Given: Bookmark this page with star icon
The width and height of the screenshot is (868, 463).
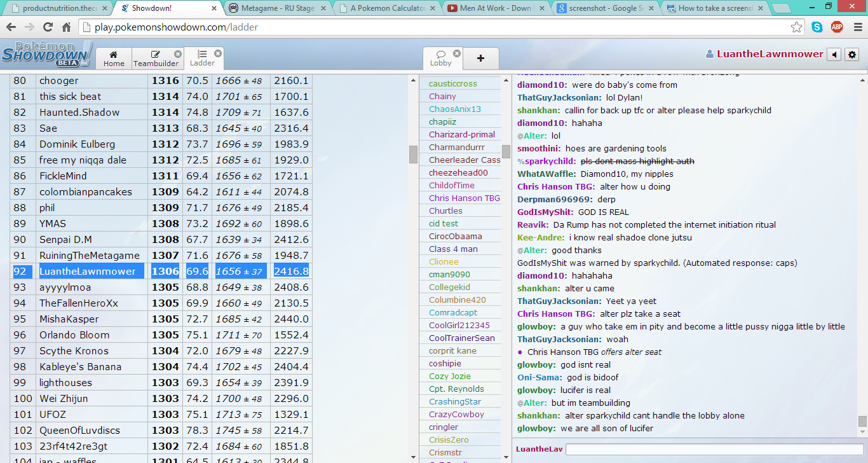Looking at the screenshot, I should point(796,27).
